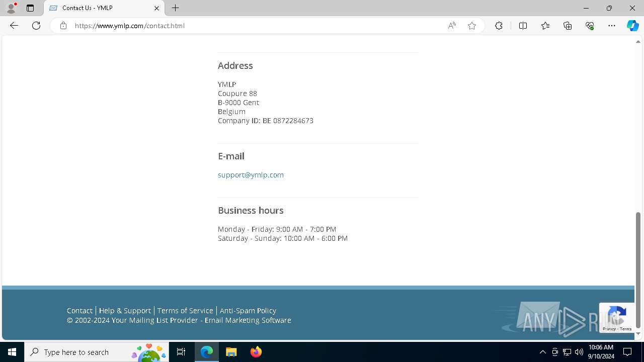Viewport: 644px width, 362px height.
Task: Click the B-9000 Gent address line
Action: click(x=238, y=103)
